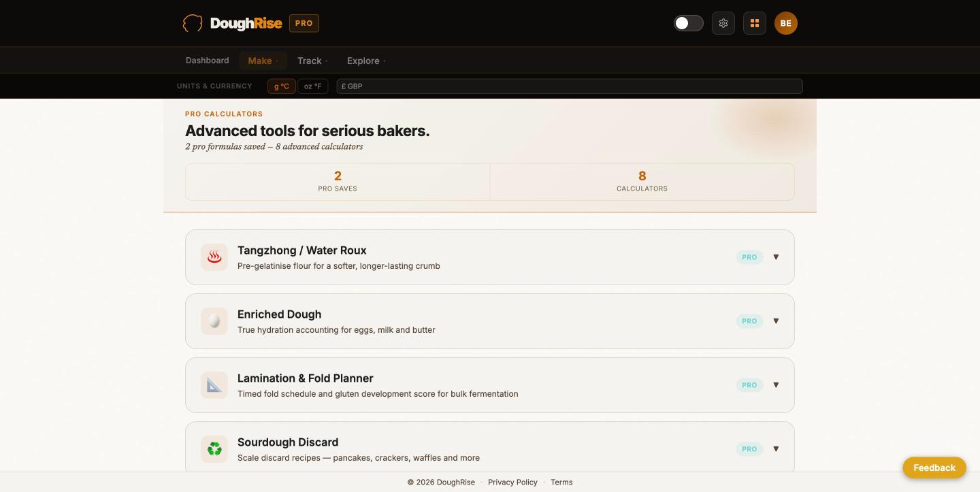Click 'Pre-gelatinise flour for a softer' description
This screenshot has width=980, height=492.
339,266
